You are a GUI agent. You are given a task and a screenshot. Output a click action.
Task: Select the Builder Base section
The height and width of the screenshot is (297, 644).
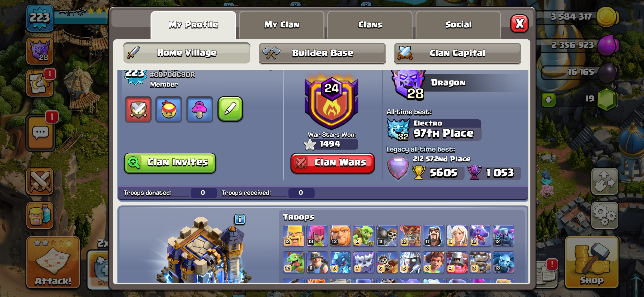322,53
